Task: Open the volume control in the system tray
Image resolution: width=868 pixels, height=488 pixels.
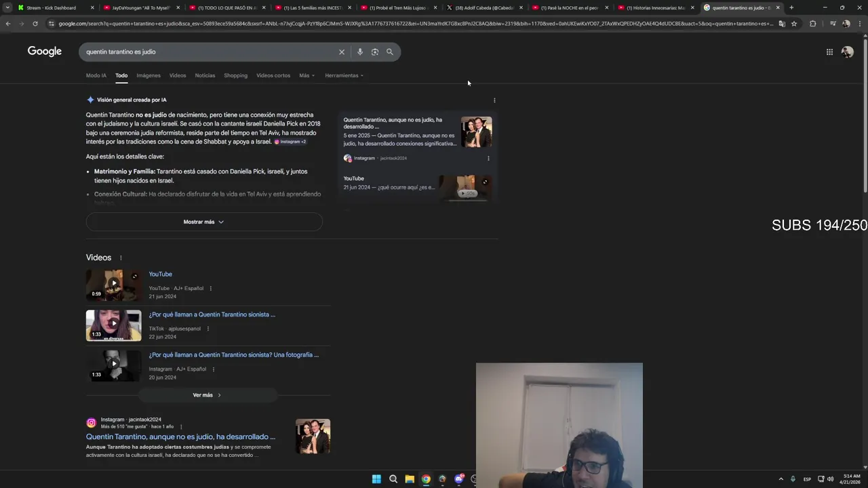Action: tap(830, 479)
